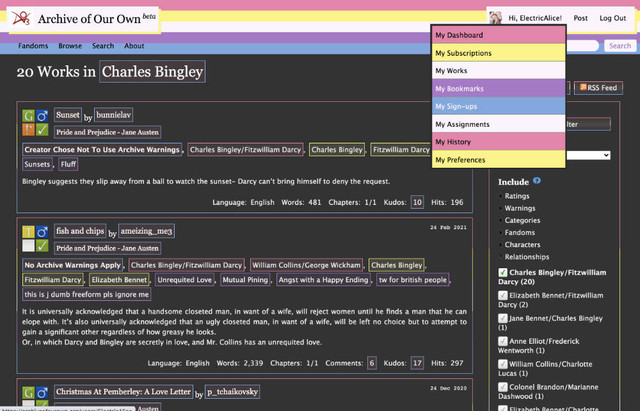Open the Fandoms navigation menu
The image size is (640, 411).
[x=33, y=46]
